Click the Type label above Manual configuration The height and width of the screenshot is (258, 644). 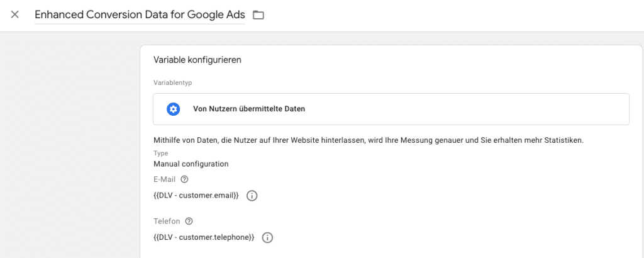coord(161,153)
